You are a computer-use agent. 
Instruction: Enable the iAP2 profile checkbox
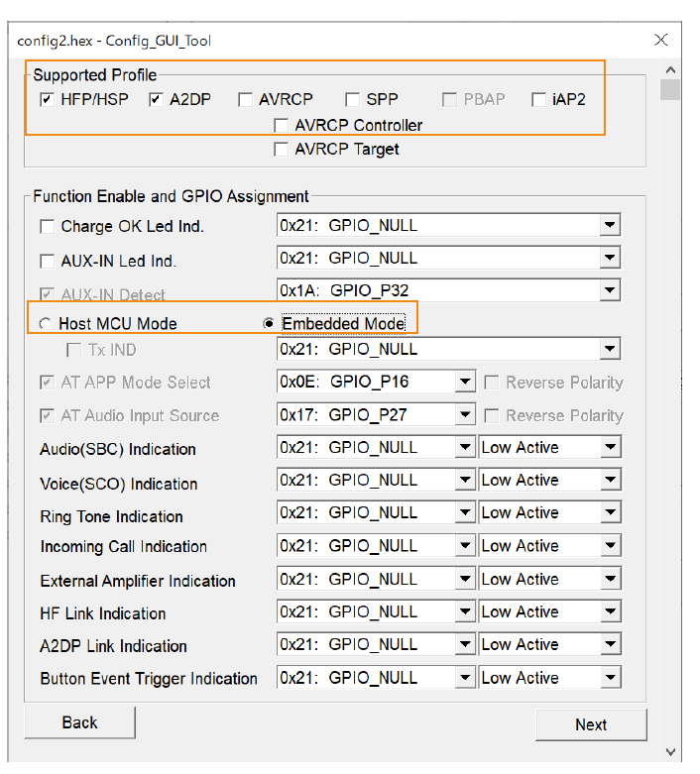click(x=538, y=100)
